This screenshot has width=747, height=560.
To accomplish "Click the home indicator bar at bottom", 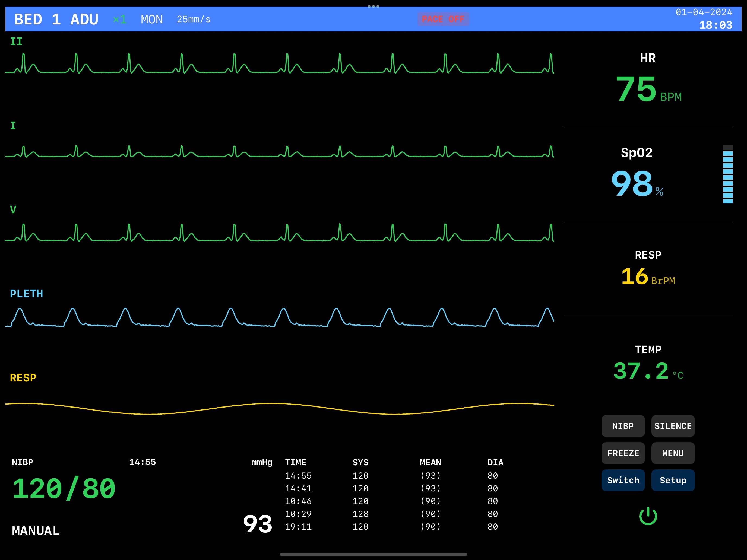I will [373, 554].
